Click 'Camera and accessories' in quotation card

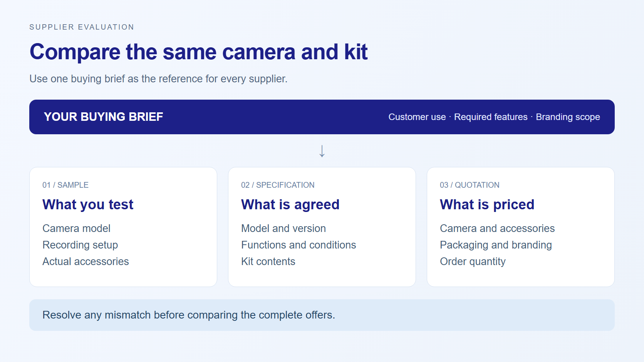[x=497, y=229]
